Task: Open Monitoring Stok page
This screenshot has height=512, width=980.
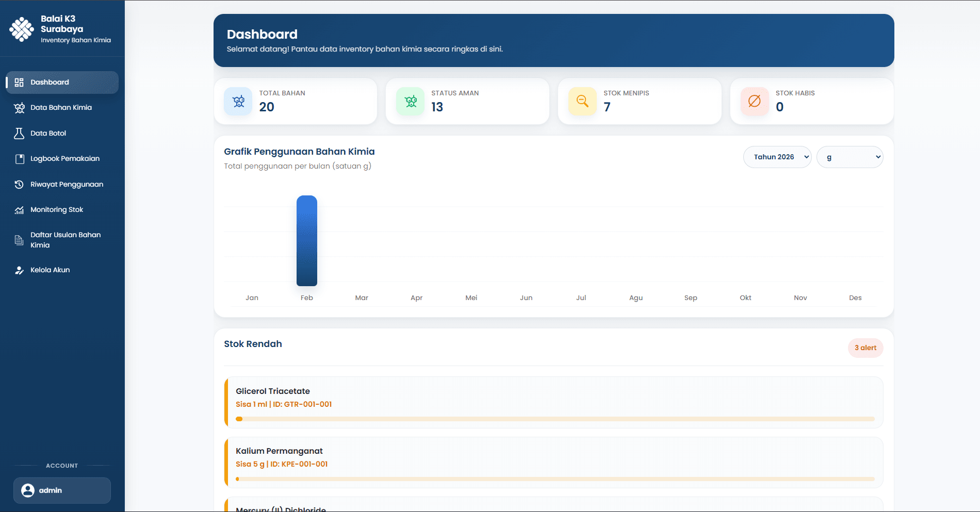Action: coord(62,210)
